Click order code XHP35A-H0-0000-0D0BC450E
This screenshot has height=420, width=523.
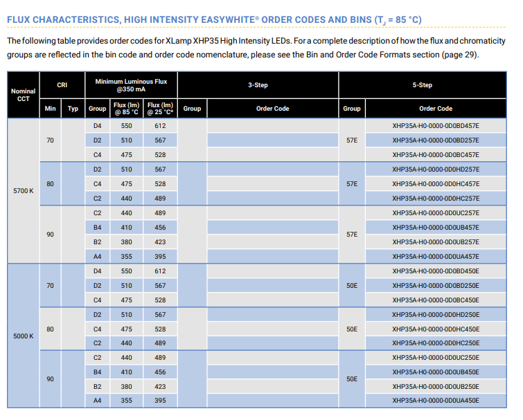436,300
